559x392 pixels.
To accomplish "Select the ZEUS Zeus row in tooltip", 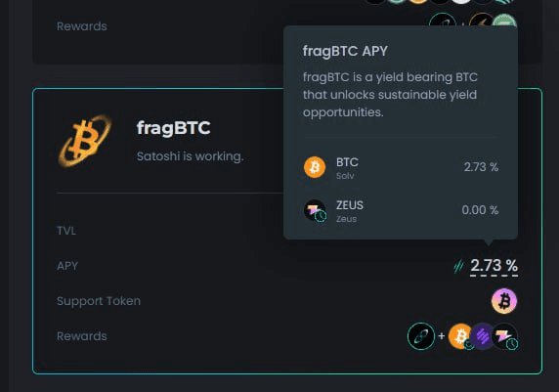I will [x=401, y=210].
